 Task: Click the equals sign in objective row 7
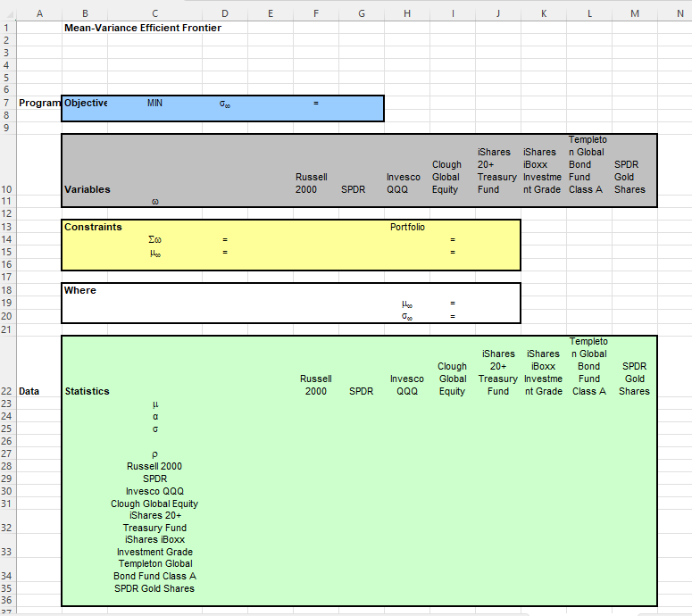tap(316, 104)
